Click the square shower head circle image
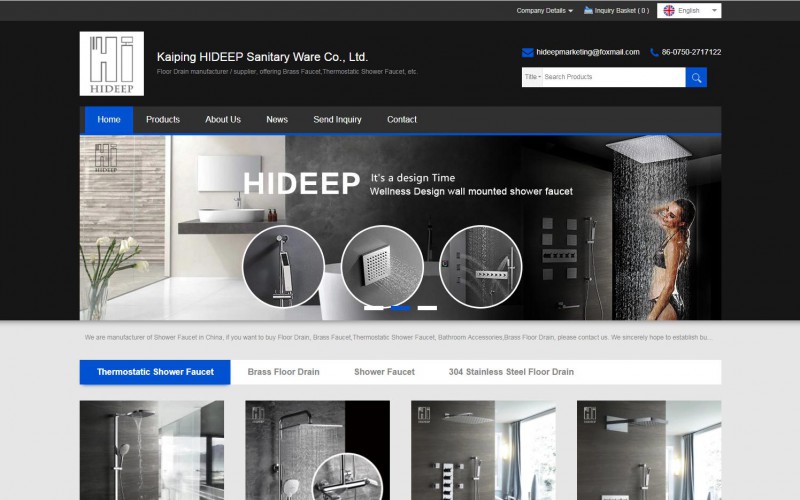Image resolution: width=800 pixels, height=500 pixels. (x=382, y=265)
